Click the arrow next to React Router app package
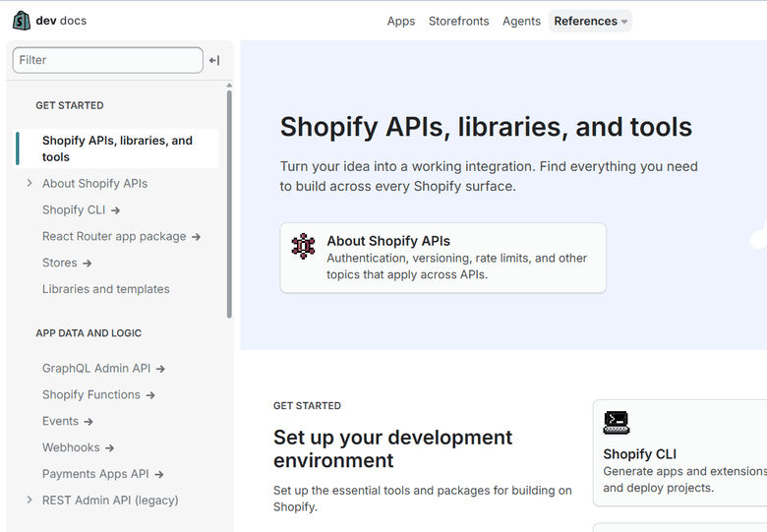The image size is (767, 532). point(196,237)
